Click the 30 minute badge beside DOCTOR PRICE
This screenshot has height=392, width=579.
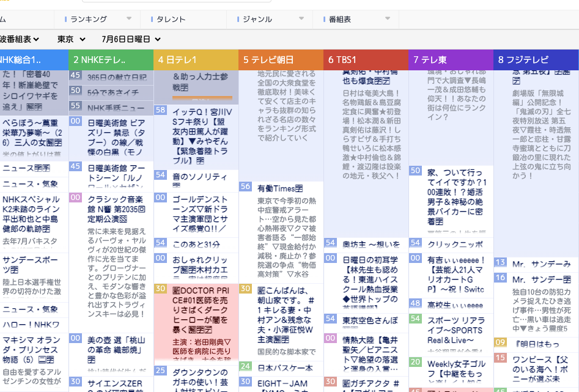tap(160, 288)
